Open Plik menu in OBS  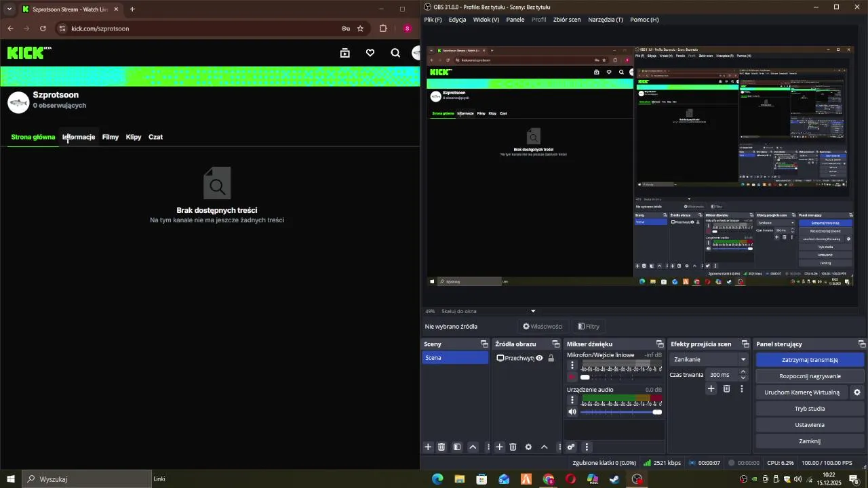(x=433, y=20)
